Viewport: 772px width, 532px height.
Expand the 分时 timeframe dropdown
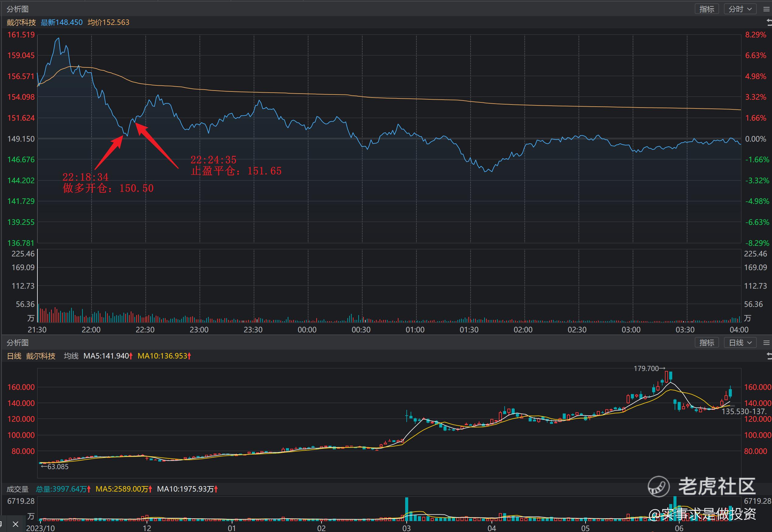(739, 9)
